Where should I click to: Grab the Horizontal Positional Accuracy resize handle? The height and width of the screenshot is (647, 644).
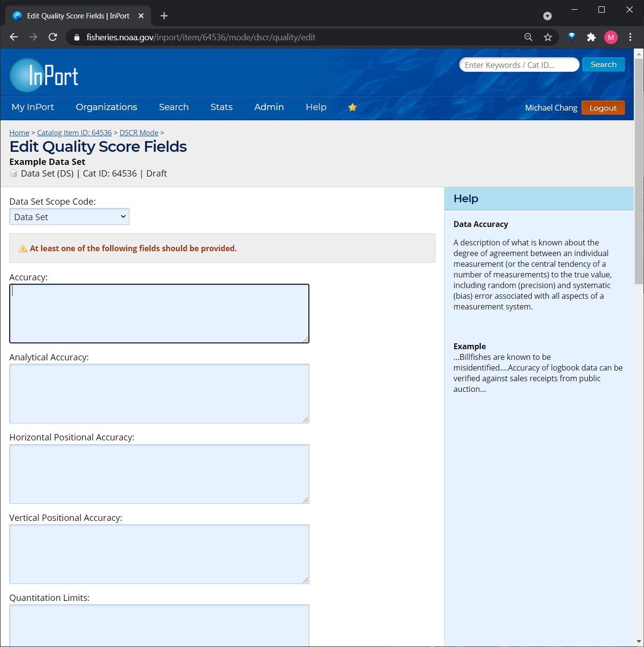click(306, 500)
